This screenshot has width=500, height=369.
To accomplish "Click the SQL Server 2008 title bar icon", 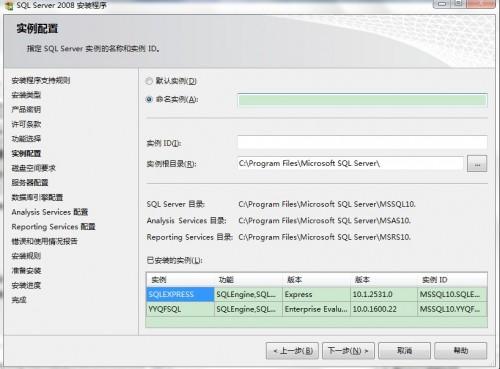I will [x=10, y=5].
